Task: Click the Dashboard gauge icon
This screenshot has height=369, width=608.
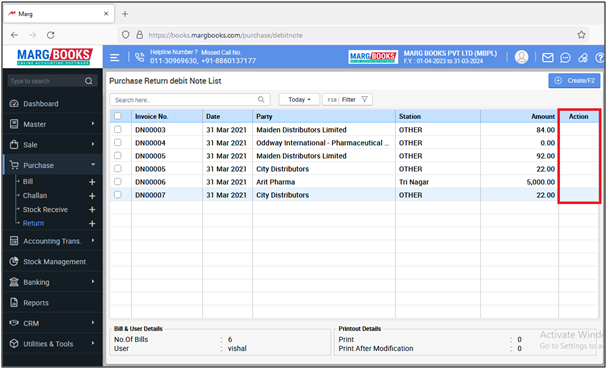Action: [14, 103]
